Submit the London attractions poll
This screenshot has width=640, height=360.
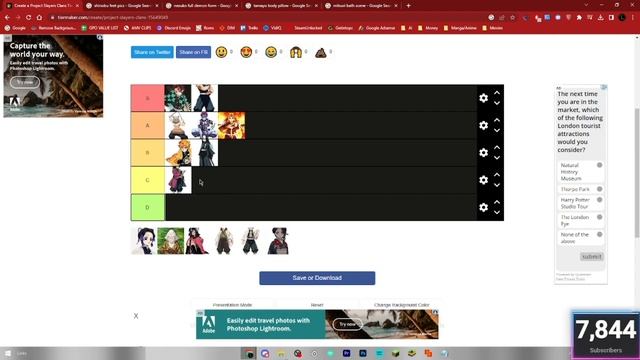591,257
